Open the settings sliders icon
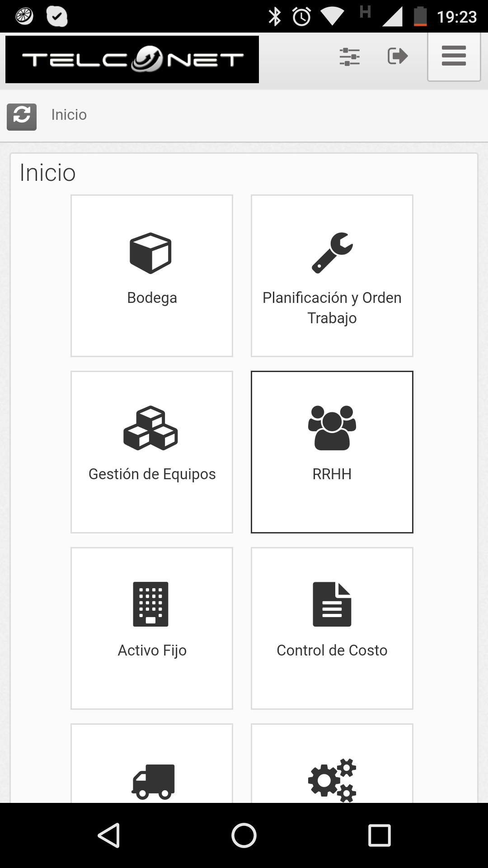This screenshot has width=488, height=868. coord(349,57)
